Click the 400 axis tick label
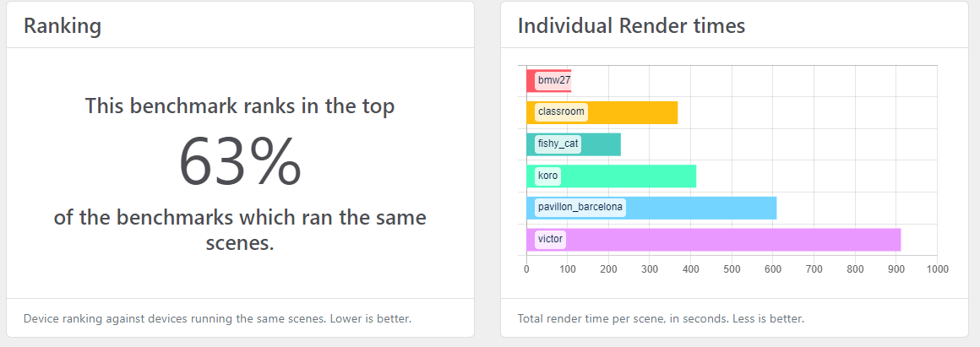Viewport: 980px width, 347px height. pos(690,269)
